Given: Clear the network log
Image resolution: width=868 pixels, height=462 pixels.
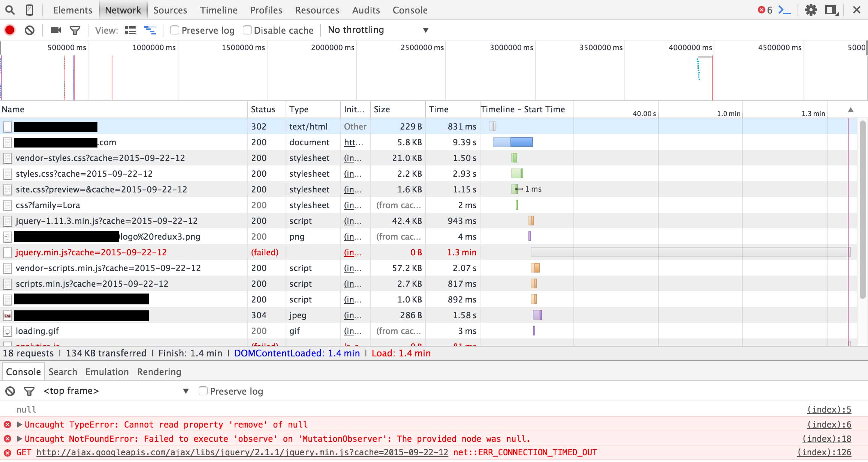Looking at the screenshot, I should [30, 30].
